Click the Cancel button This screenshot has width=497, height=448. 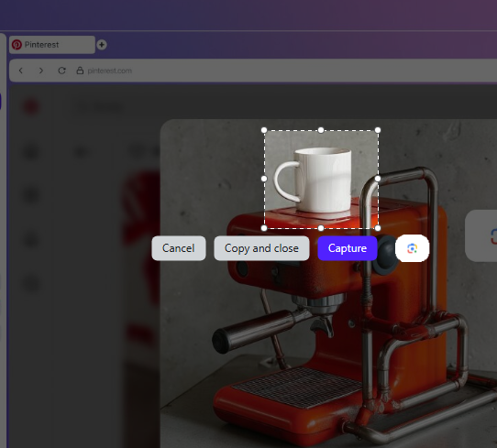[x=179, y=248]
